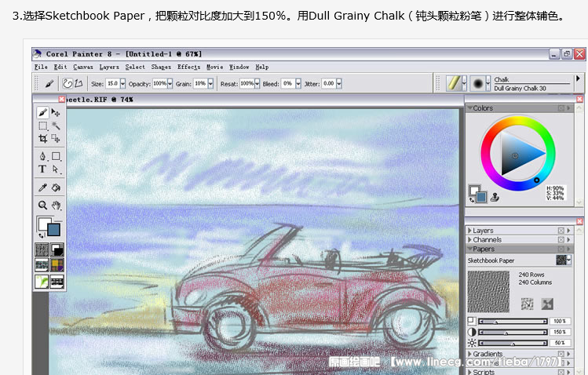This screenshot has width=588, height=375.
Task: Expand the Channels palette
Action: (x=469, y=239)
